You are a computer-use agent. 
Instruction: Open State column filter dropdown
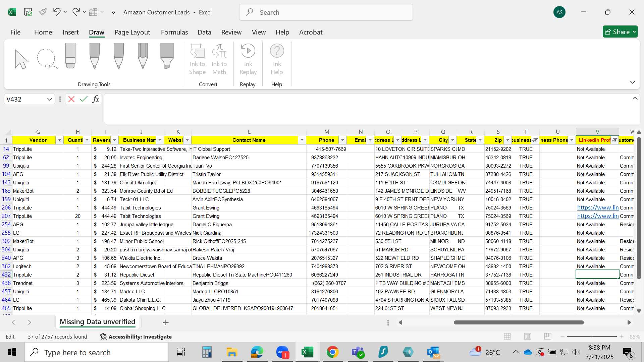coord(480,140)
